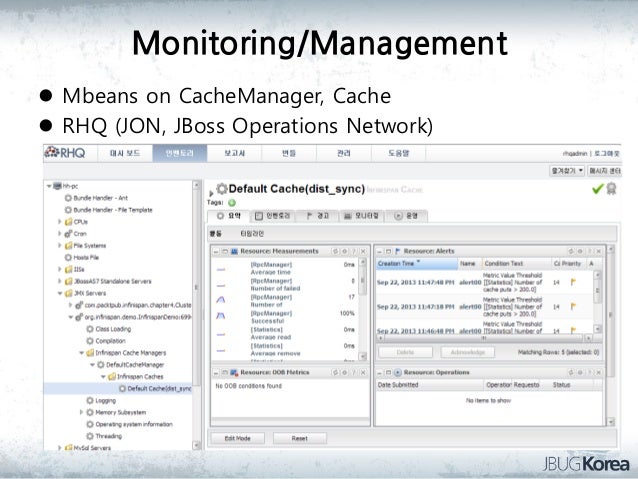Open the 보고서 top menu

[235, 153]
